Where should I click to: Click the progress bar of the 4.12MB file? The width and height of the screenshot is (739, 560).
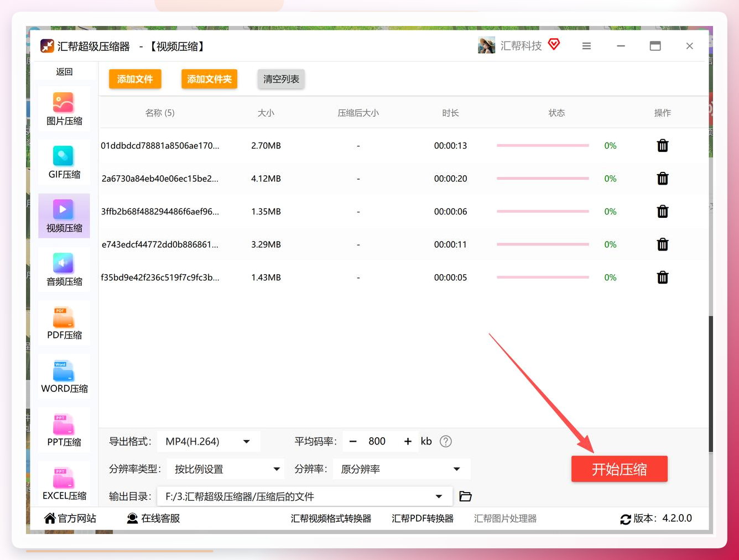[x=543, y=179]
